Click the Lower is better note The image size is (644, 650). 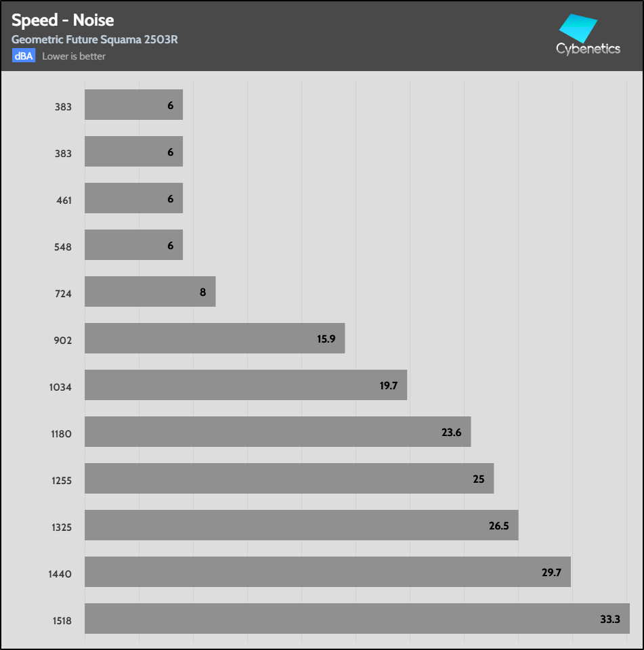point(74,56)
